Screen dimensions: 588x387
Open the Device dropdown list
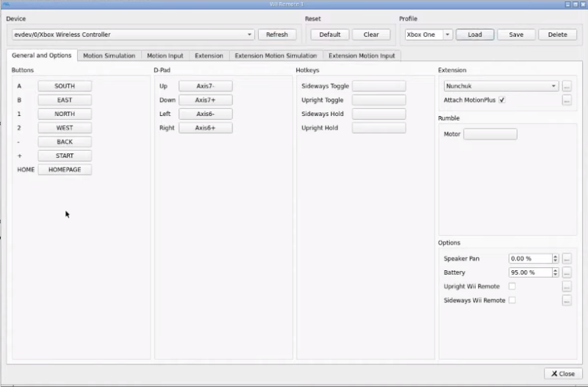[133, 35]
